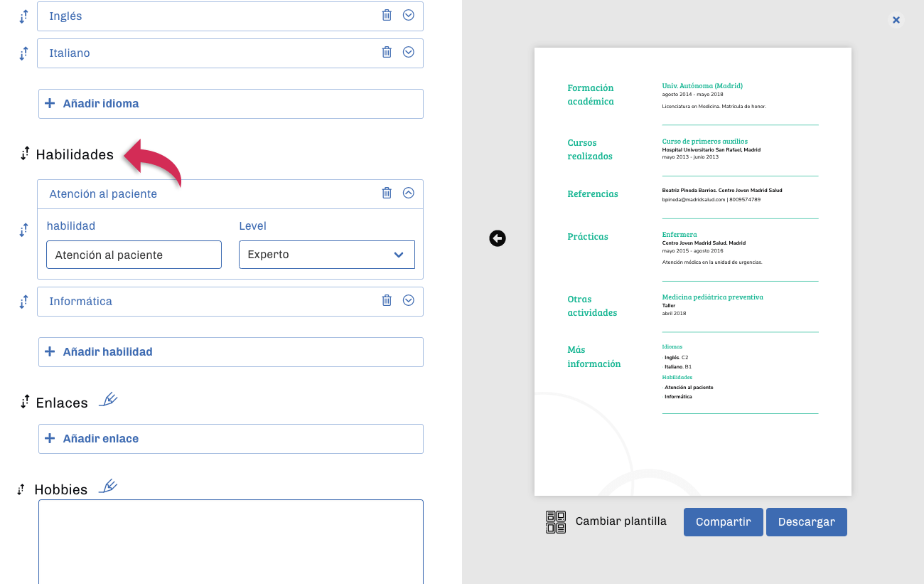Click the CV preview page thumbnail
The width and height of the screenshot is (924, 584).
693,272
